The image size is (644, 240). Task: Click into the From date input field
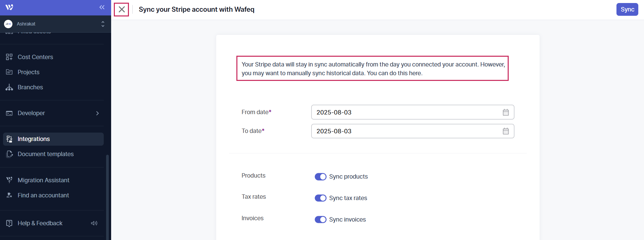pyautogui.click(x=403, y=112)
